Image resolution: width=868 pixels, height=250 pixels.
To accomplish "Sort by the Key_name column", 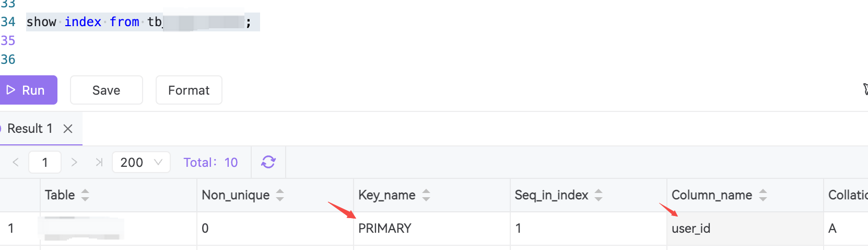I will click(x=426, y=195).
